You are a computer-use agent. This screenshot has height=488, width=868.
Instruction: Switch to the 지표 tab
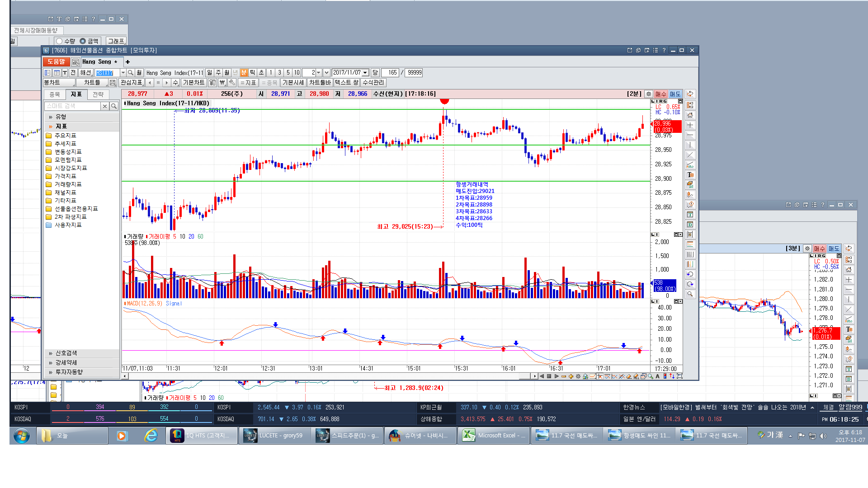[x=76, y=94]
